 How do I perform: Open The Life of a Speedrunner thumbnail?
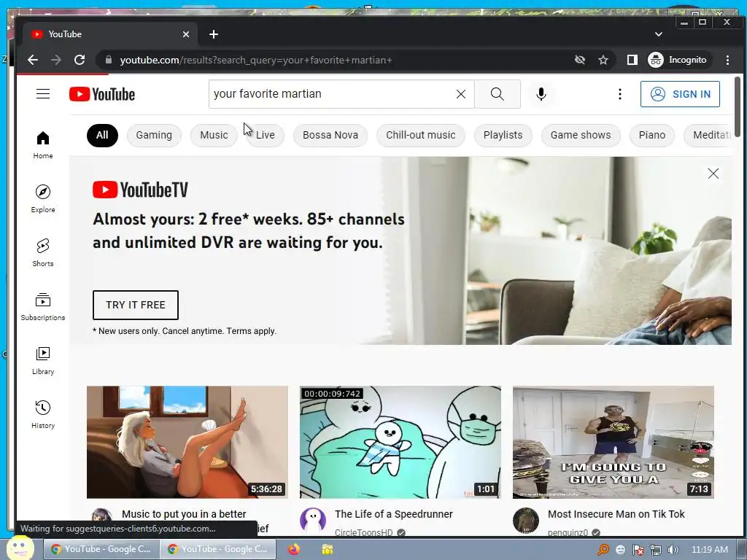pyautogui.click(x=400, y=443)
